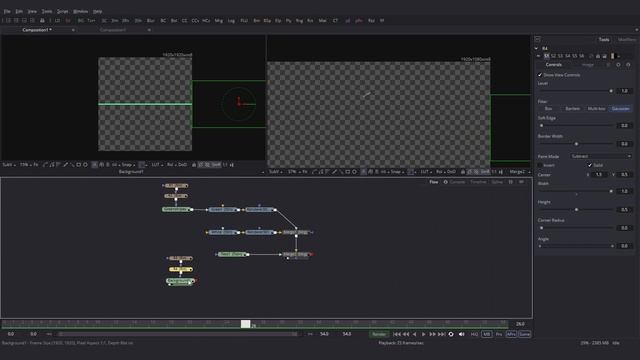Toggle Prx proxy mode

[499, 334]
